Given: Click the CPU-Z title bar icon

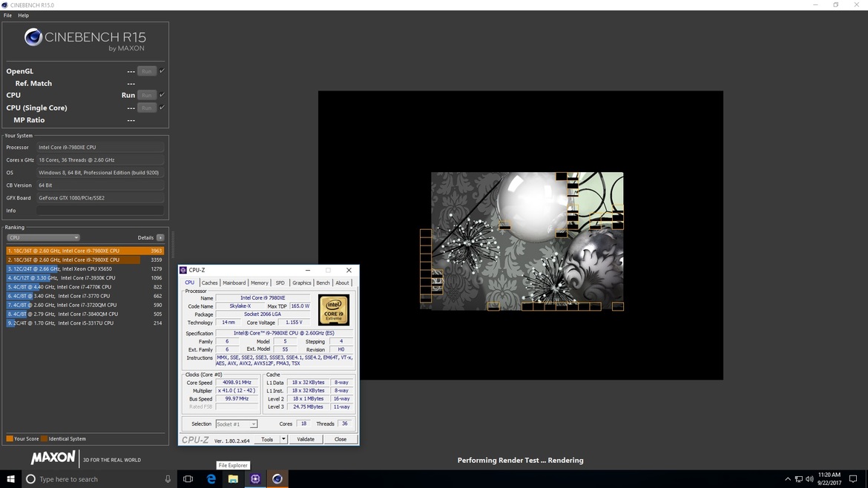Looking at the screenshot, I should point(183,271).
